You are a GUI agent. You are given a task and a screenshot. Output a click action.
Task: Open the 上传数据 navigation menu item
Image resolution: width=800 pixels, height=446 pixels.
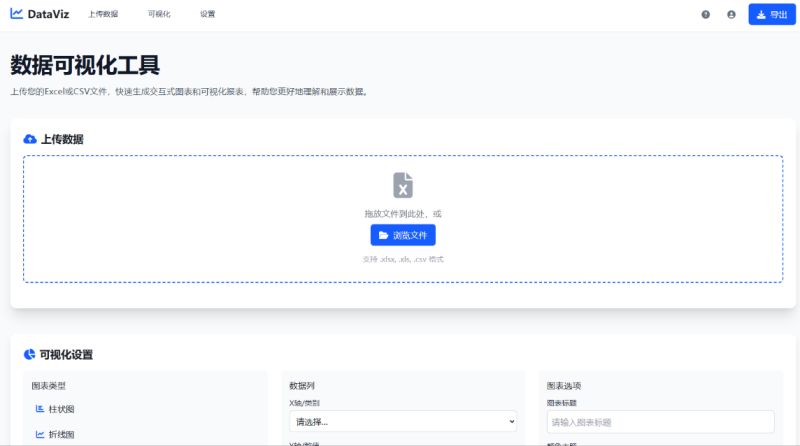tap(103, 14)
